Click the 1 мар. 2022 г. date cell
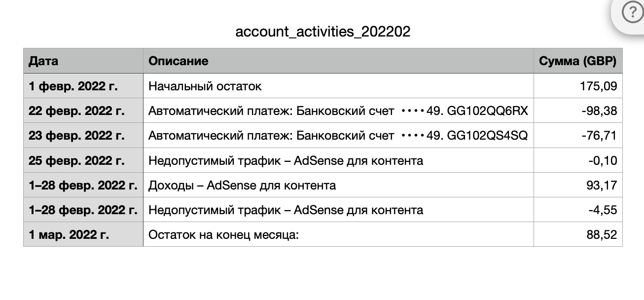Screen dimensions: 644x300 tap(83, 234)
